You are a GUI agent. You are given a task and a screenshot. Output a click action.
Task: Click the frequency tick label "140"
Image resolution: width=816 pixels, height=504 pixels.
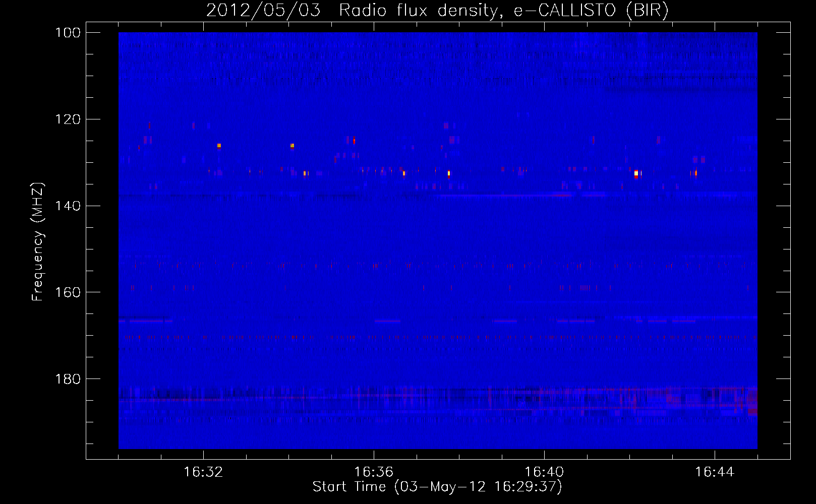click(68, 206)
